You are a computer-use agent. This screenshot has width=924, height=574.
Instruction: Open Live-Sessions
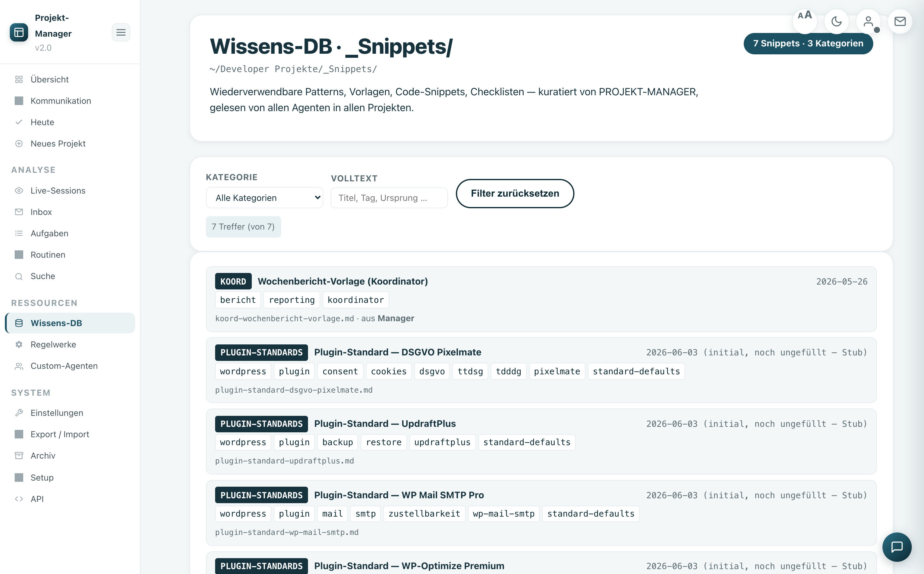pyautogui.click(x=70, y=191)
